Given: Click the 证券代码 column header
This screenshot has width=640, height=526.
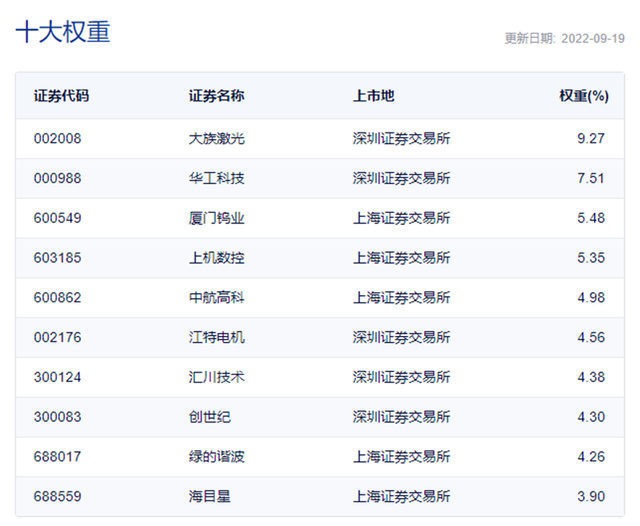Looking at the screenshot, I should pyautogui.click(x=61, y=96).
